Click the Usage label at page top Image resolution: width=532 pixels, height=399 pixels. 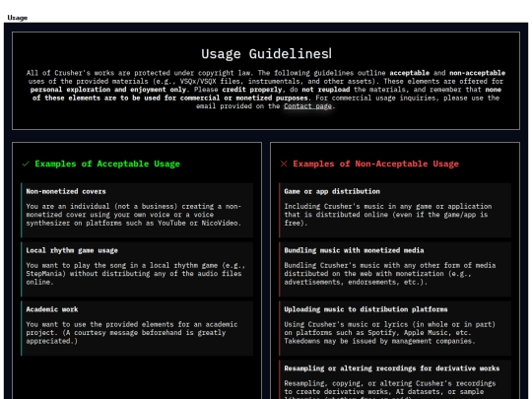(18, 18)
